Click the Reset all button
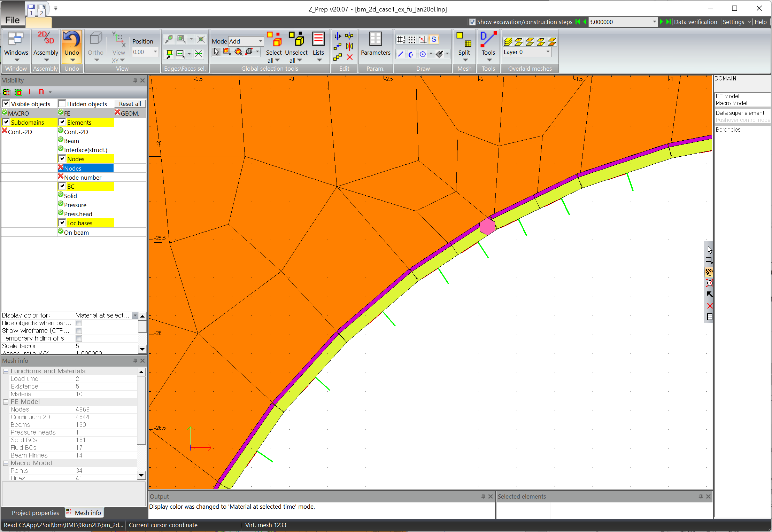 (130, 104)
